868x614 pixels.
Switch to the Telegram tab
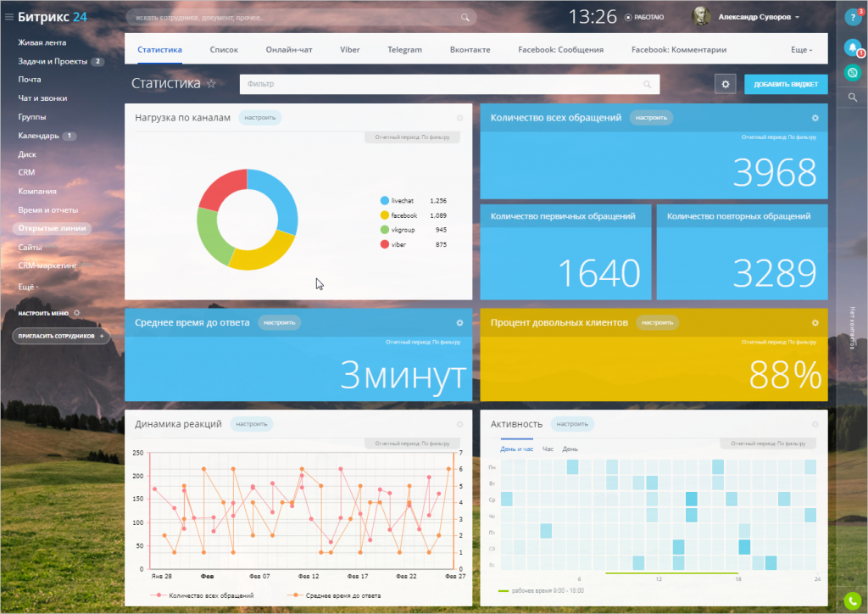404,49
